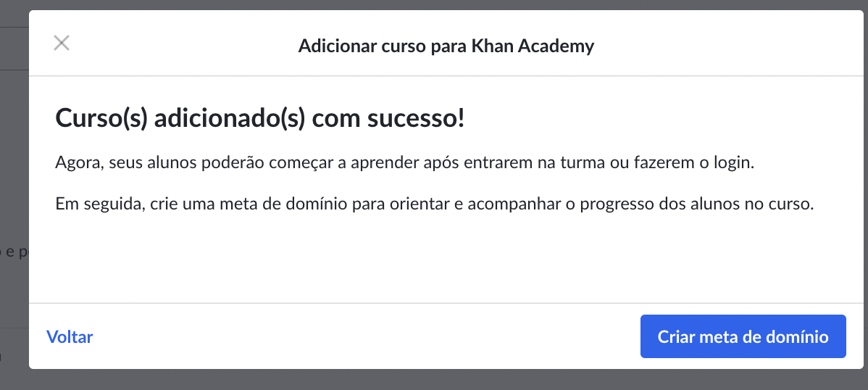Click the dimmed backdrop above the dialog
Image resolution: width=868 pixels, height=390 pixels.
coord(434,4)
